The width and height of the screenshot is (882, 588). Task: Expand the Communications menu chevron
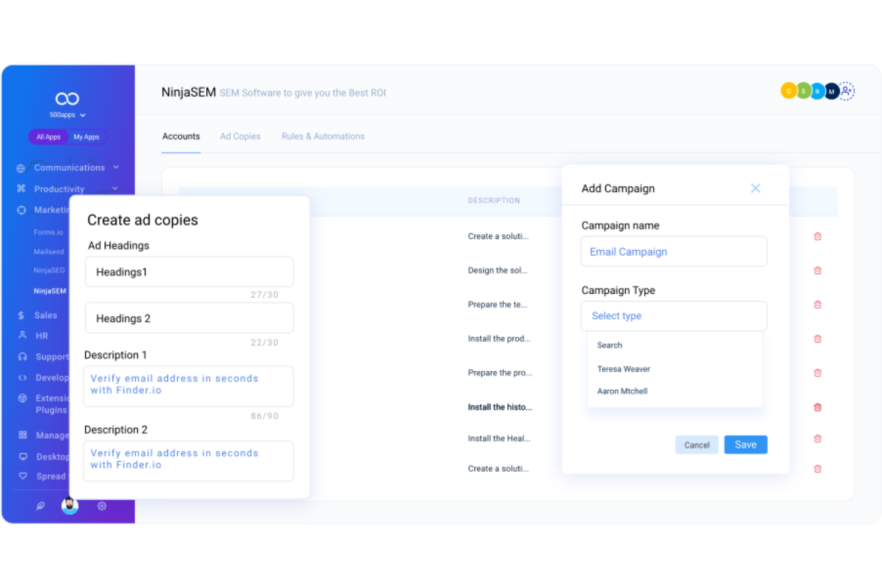(116, 167)
